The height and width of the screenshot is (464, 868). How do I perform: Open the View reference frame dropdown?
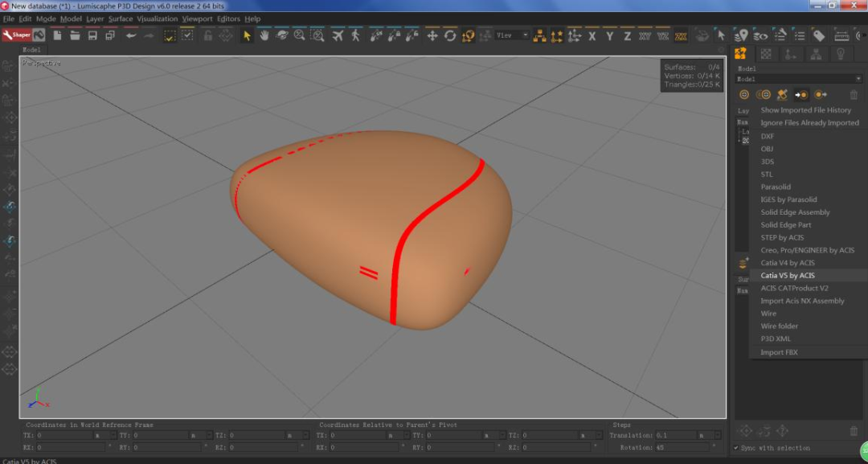(512, 35)
